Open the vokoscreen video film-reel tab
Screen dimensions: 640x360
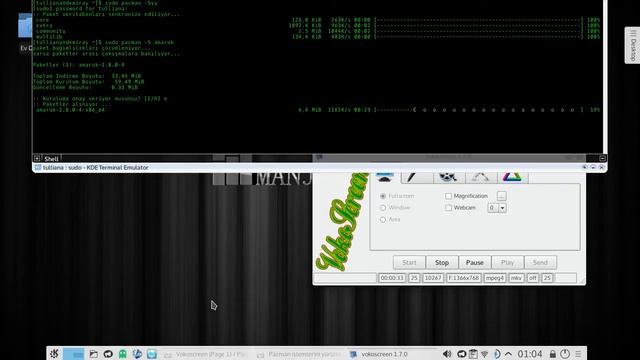(448, 177)
